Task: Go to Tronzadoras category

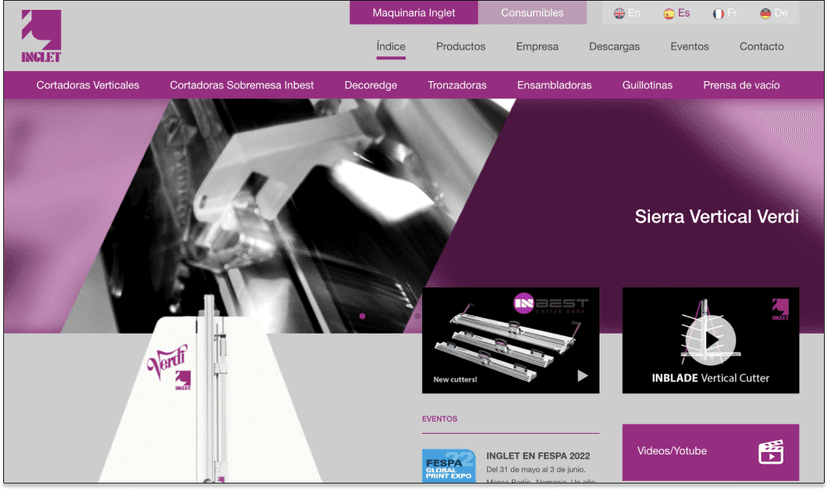Action: pyautogui.click(x=457, y=85)
